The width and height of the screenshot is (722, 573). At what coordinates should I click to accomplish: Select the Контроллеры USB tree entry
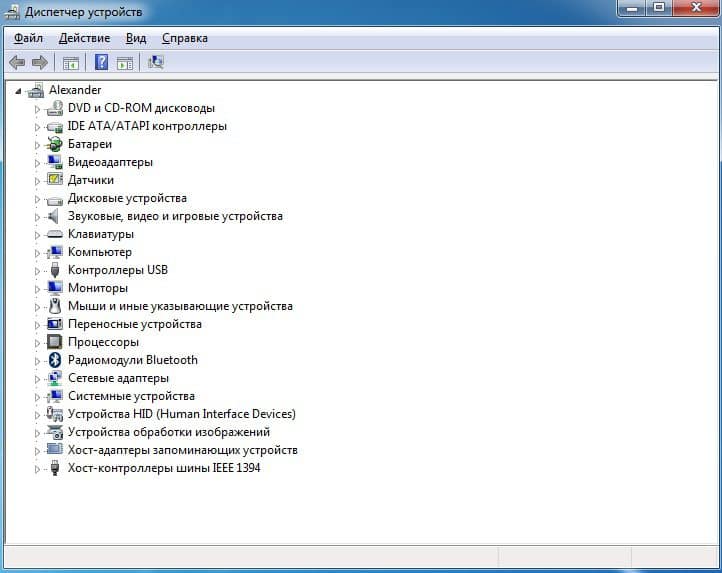(117, 270)
